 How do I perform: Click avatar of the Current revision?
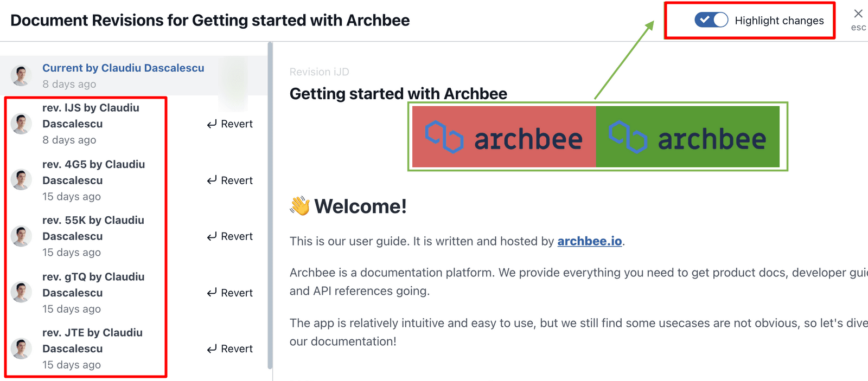(x=21, y=76)
